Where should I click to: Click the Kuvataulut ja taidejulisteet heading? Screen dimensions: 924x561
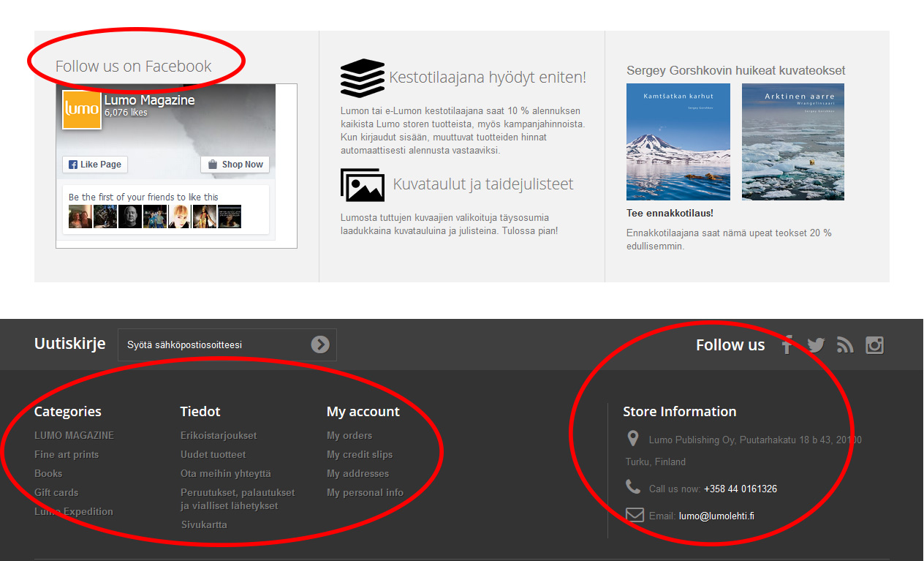pos(483,184)
